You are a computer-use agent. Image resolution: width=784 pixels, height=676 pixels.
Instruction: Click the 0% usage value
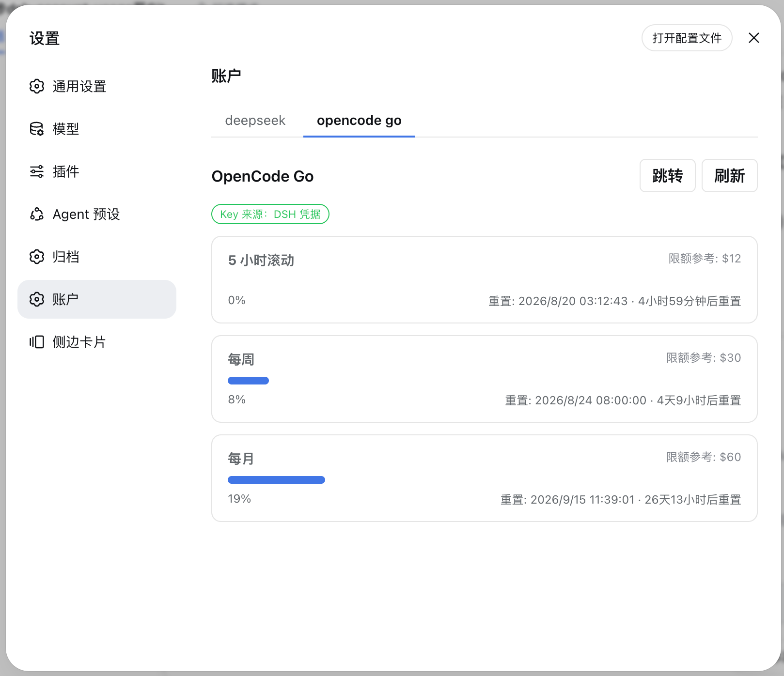237,300
